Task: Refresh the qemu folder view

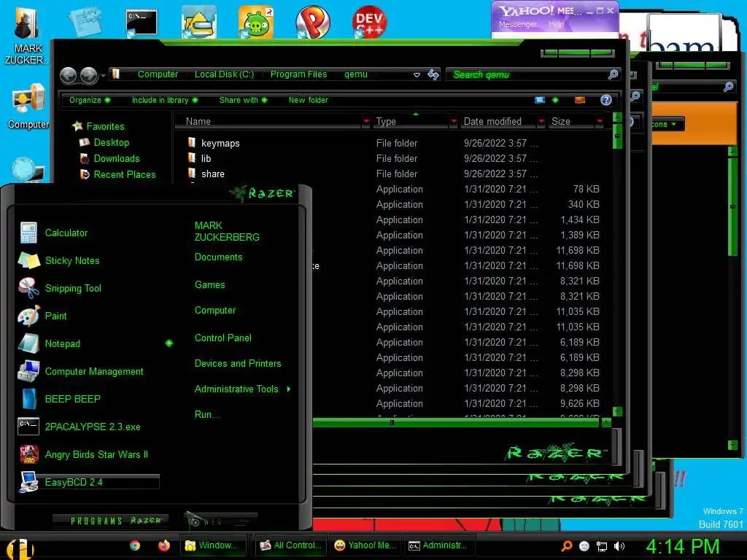Action: click(433, 74)
